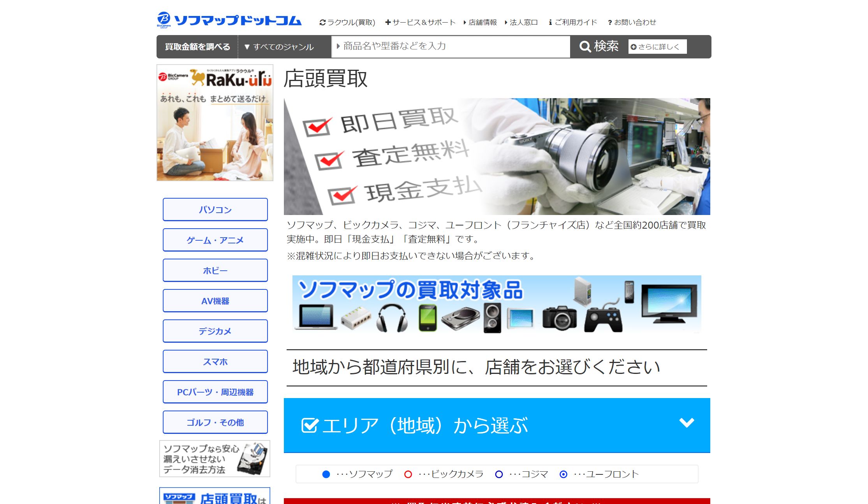Image resolution: width=868 pixels, height=504 pixels.
Task: Select ホビー category button
Action: (215, 270)
